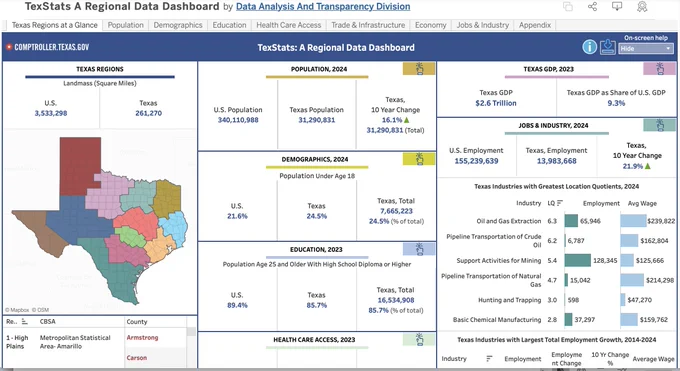This screenshot has width=680, height=371.
Task: Click Texas Total under-18 value 7,665,223
Action: pyautogui.click(x=396, y=211)
